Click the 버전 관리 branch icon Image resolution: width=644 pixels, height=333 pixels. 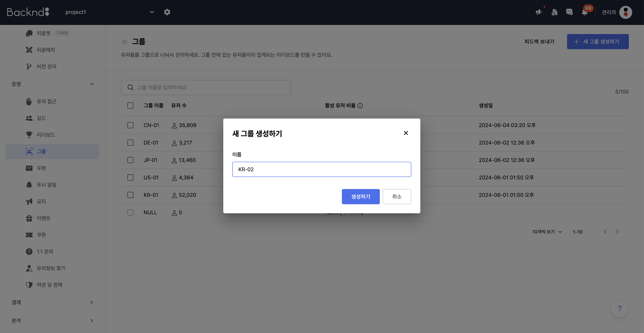point(29,67)
